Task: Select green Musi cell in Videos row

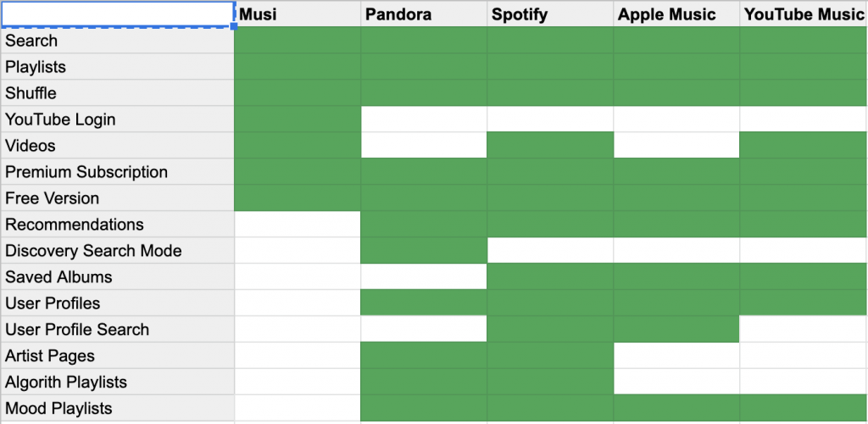Action: 298,146
